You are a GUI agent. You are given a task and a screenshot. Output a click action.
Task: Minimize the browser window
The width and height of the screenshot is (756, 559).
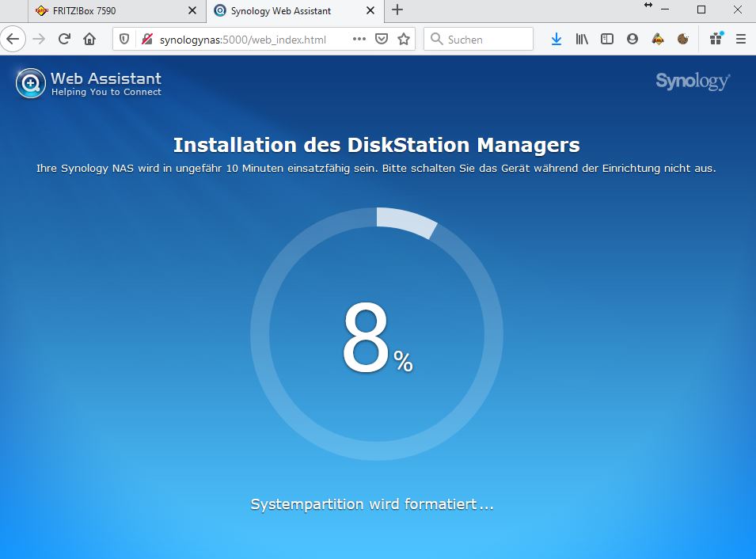coord(665,10)
